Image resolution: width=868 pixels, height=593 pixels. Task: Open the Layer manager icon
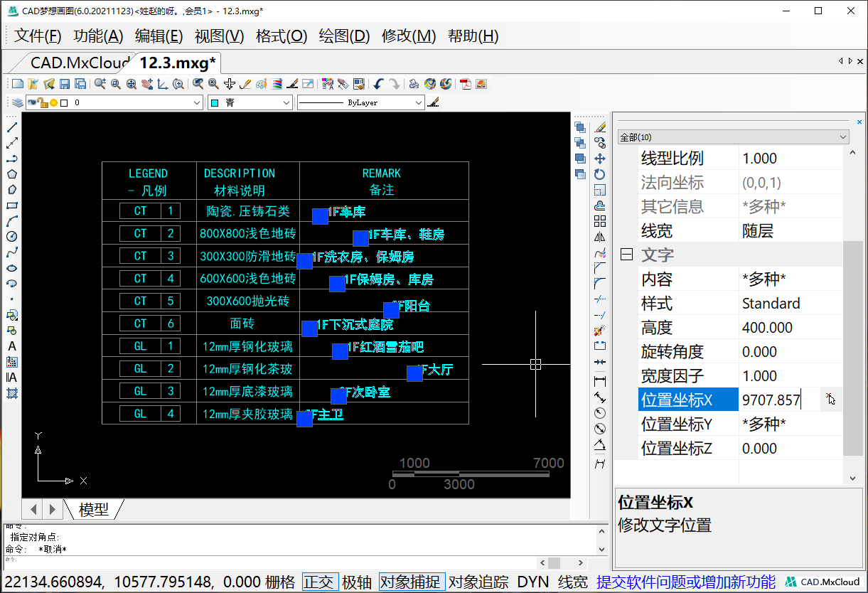[x=18, y=103]
